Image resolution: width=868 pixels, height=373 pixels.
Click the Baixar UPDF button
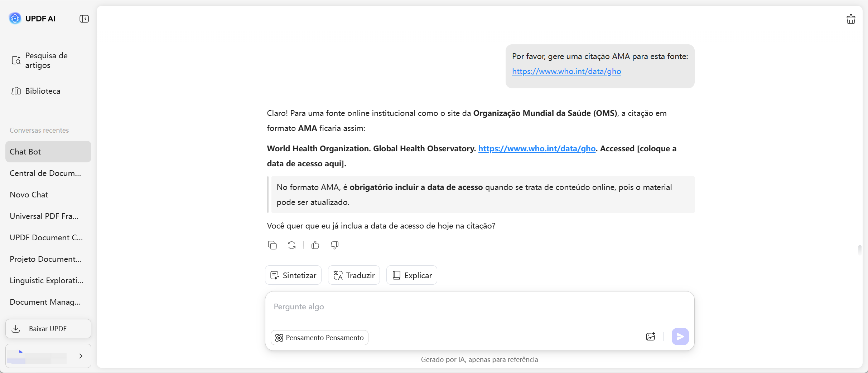pos(48,329)
